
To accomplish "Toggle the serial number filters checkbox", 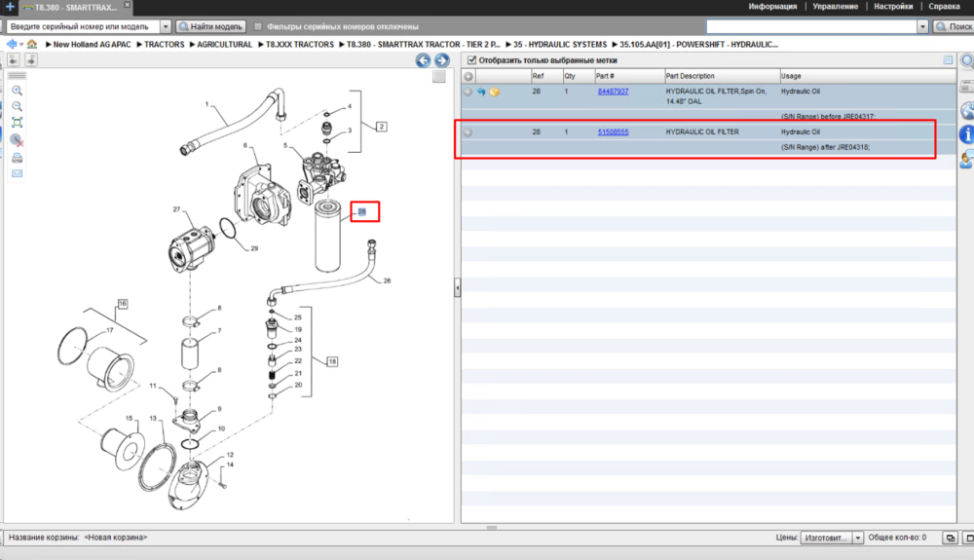I will click(x=258, y=26).
